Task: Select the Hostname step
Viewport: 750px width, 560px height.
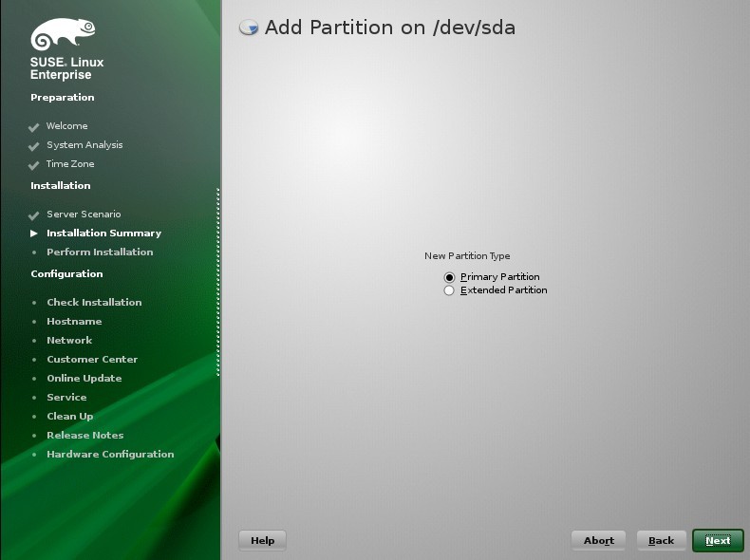Action: (74, 322)
